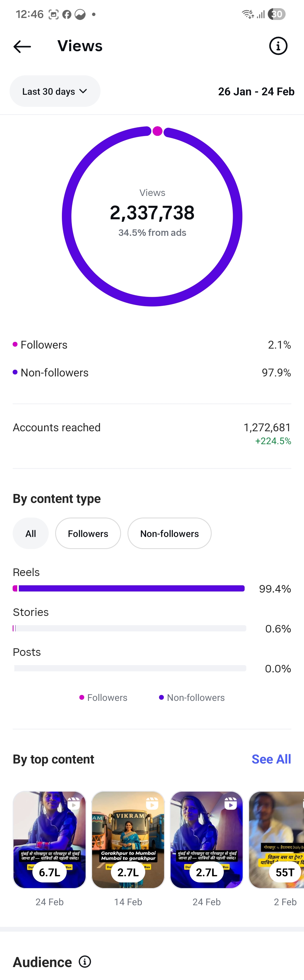Open the Last 30 days dropdown

click(x=55, y=91)
